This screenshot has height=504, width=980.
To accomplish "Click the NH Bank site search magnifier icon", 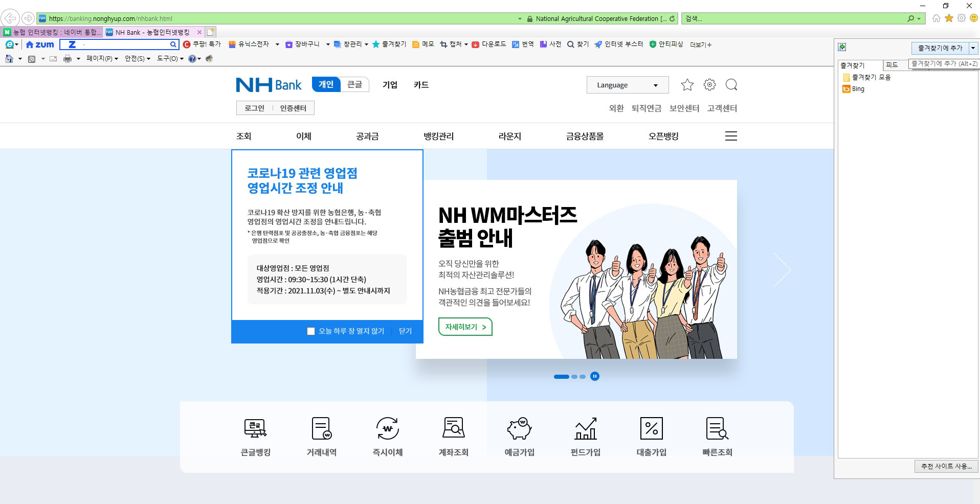I will pyautogui.click(x=731, y=85).
